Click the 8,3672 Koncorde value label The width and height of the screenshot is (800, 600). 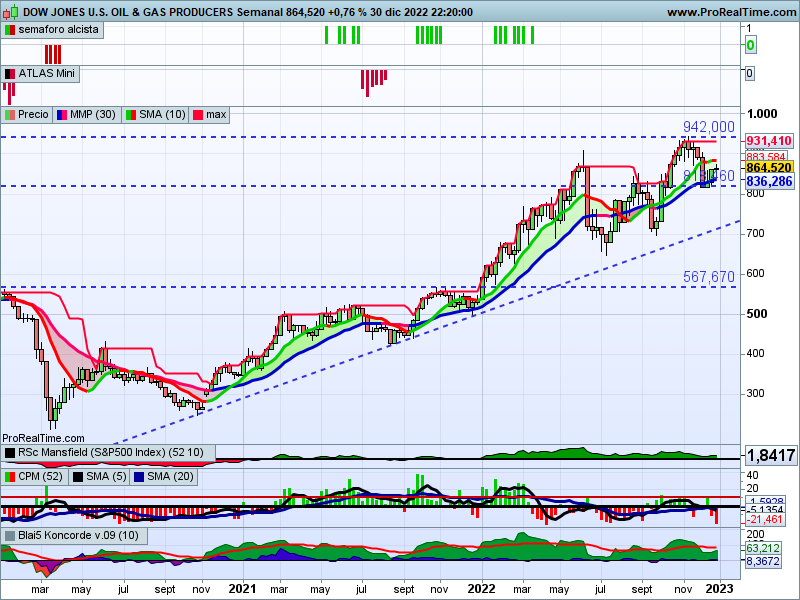pyautogui.click(x=763, y=562)
